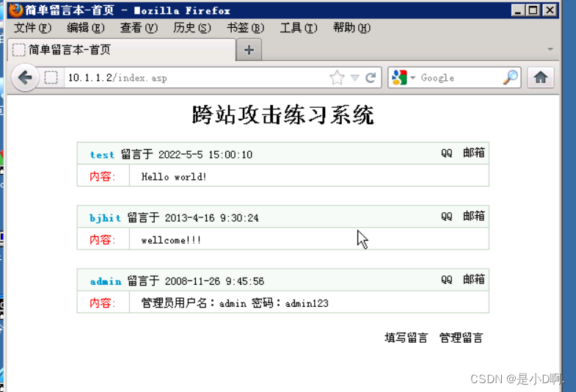Click 邮箱 link in admin's message

pyautogui.click(x=473, y=279)
